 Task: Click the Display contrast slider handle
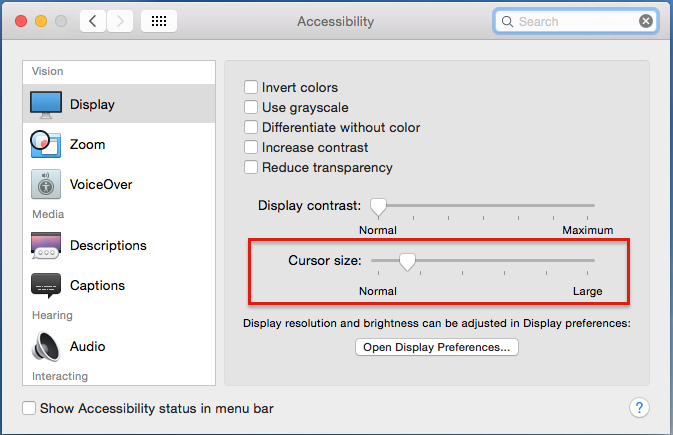point(378,207)
